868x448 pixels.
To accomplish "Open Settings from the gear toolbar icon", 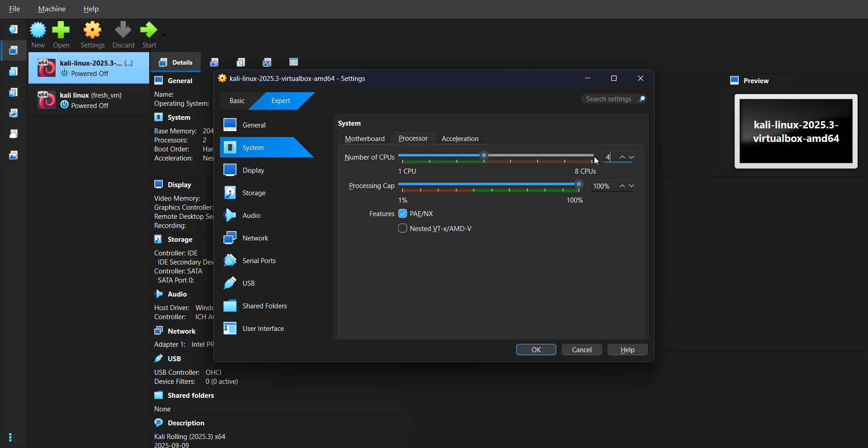I will pos(92,30).
